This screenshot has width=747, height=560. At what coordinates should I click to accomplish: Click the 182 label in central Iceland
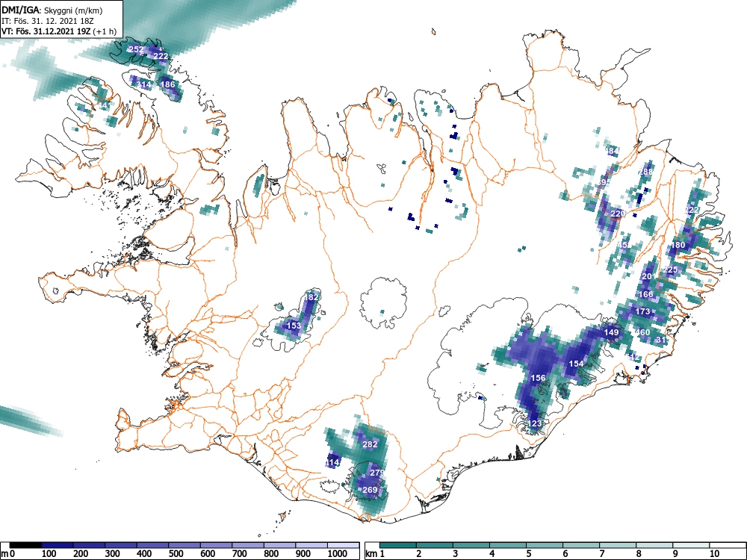(311, 297)
